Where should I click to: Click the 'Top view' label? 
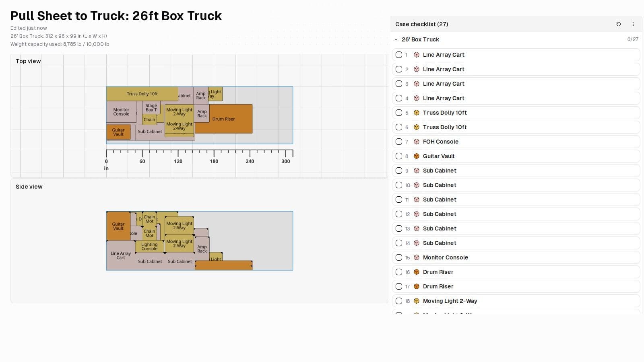[x=28, y=61]
